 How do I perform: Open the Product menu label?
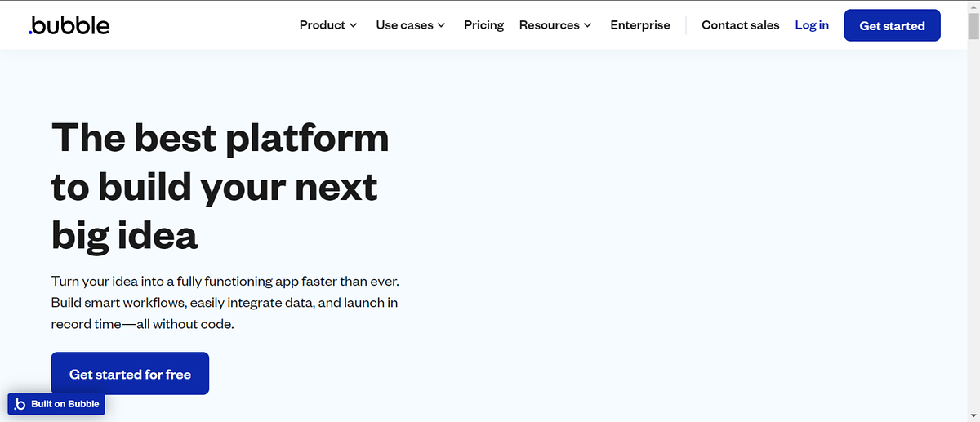[x=322, y=25]
